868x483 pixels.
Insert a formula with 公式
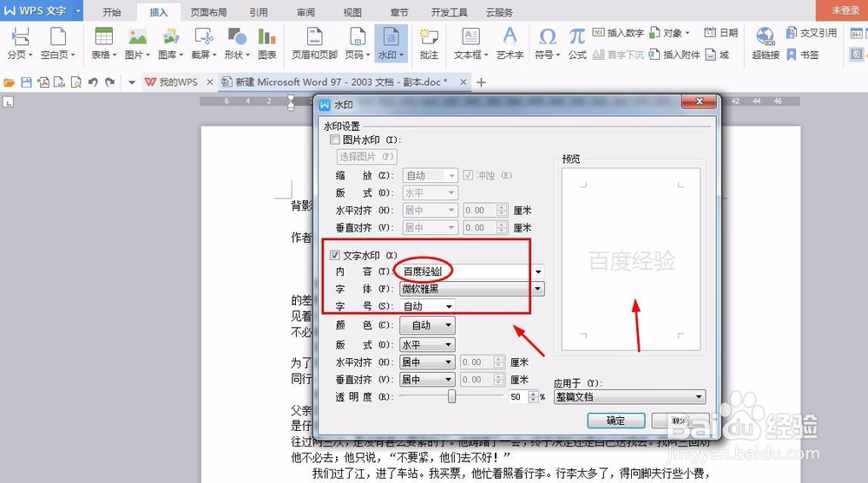(x=577, y=43)
